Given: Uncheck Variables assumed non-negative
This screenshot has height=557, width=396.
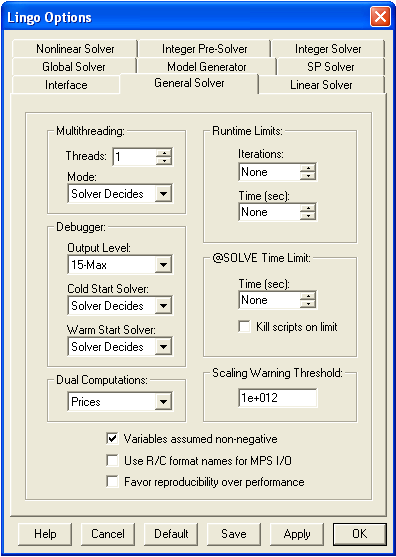Looking at the screenshot, I should click(x=112, y=439).
